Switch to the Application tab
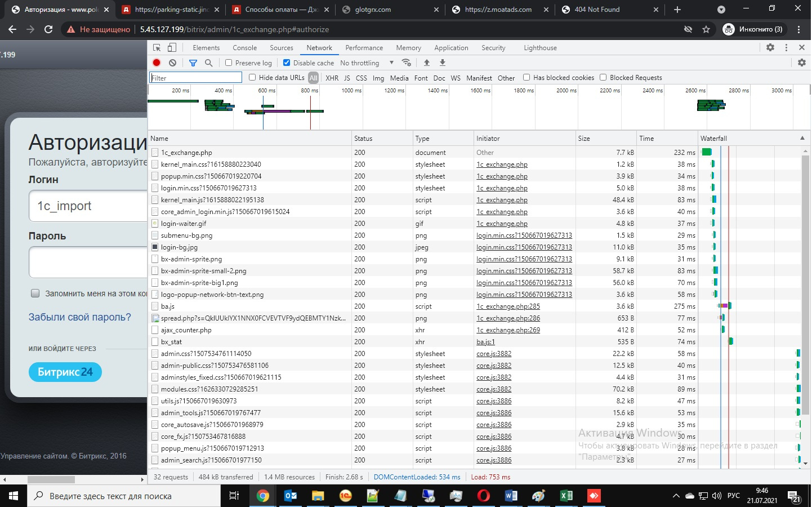 tap(452, 48)
